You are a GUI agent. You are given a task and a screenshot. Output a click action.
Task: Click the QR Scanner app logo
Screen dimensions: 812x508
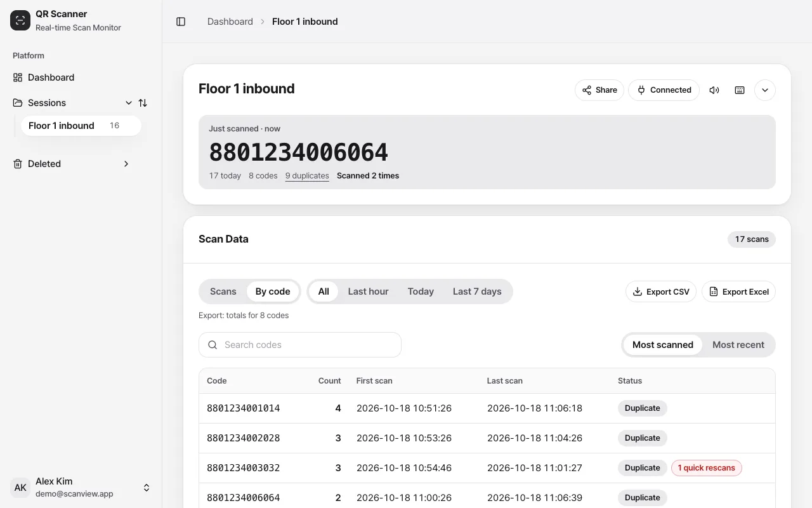pyautogui.click(x=20, y=20)
